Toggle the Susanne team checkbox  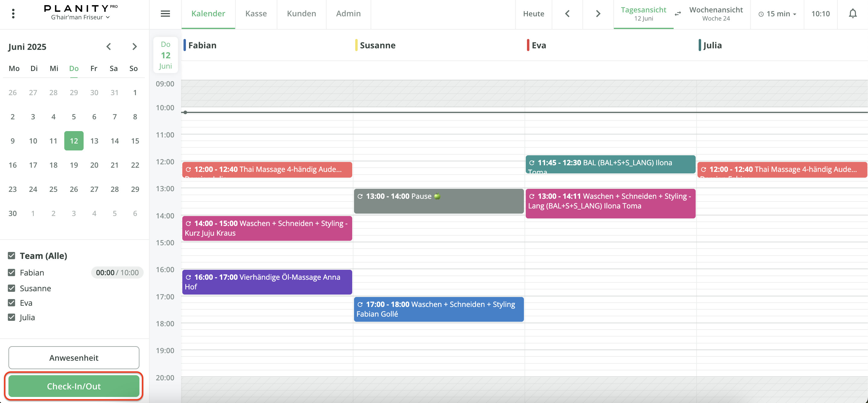pos(11,288)
